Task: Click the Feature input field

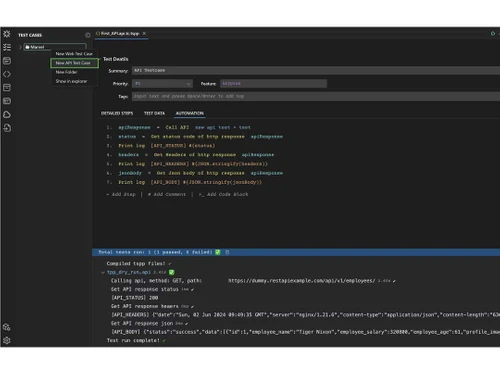Action: (273, 84)
